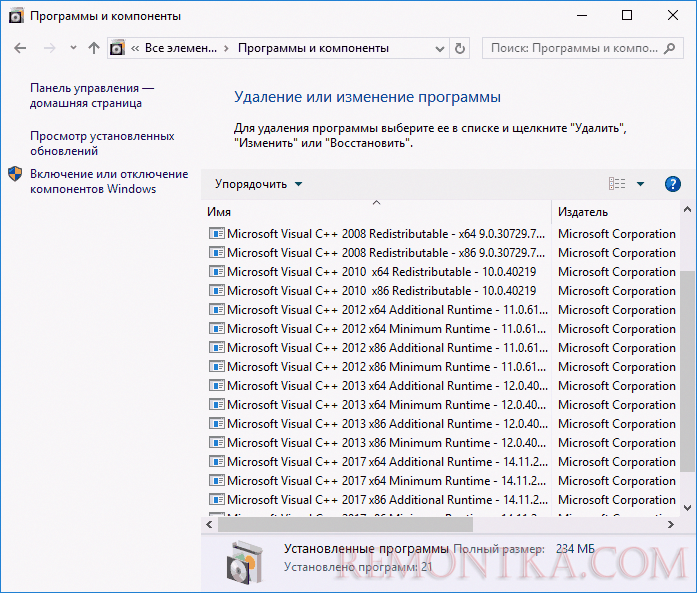
Task: Sort by the Издатель column header
Action: pos(616,212)
